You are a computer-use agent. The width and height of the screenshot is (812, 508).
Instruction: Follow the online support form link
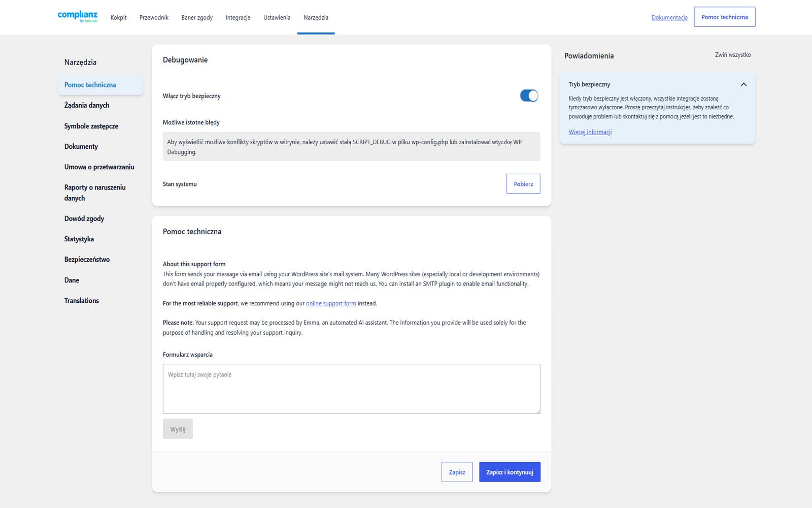tap(331, 303)
